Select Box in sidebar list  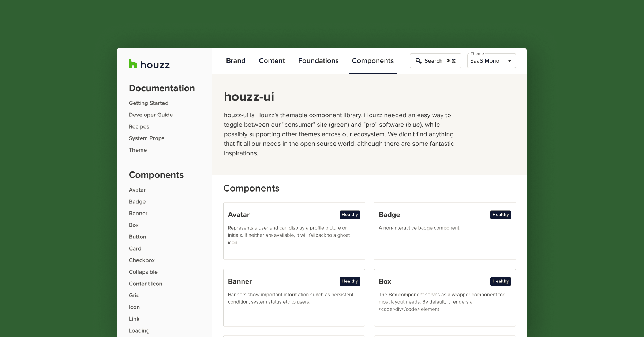tap(134, 225)
